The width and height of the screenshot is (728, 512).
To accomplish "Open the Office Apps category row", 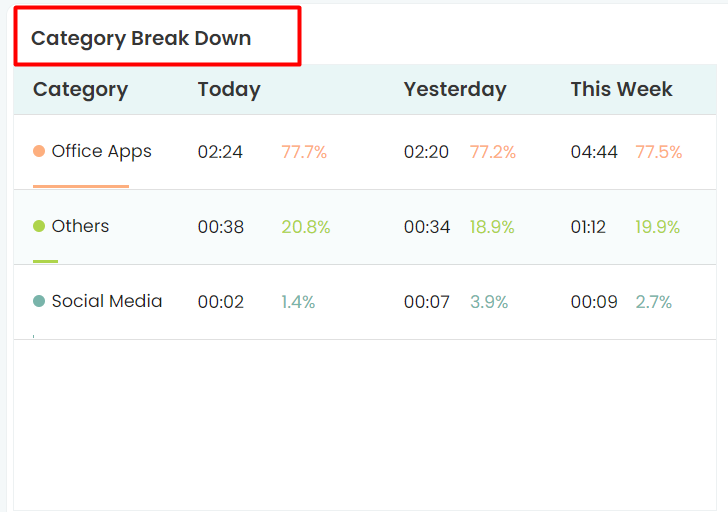I will [x=101, y=152].
